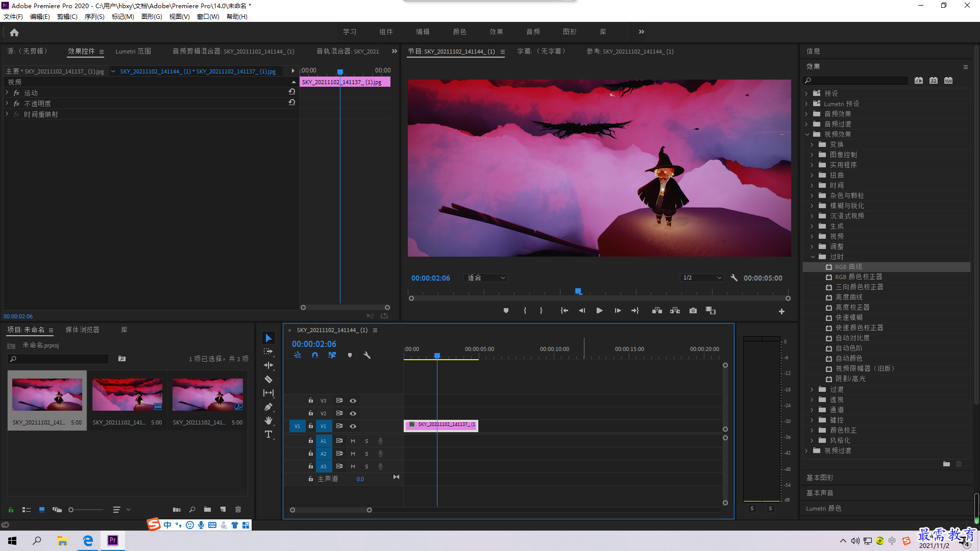Show more workspaces chevron

click(x=642, y=32)
